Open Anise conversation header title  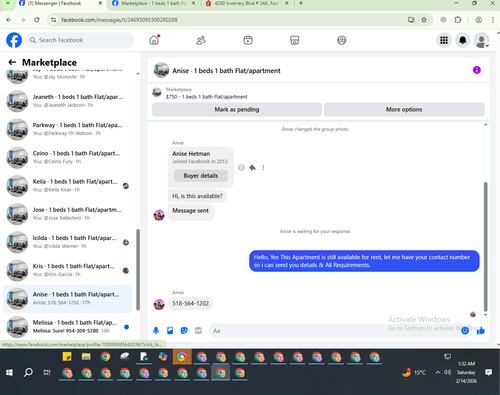point(226,71)
